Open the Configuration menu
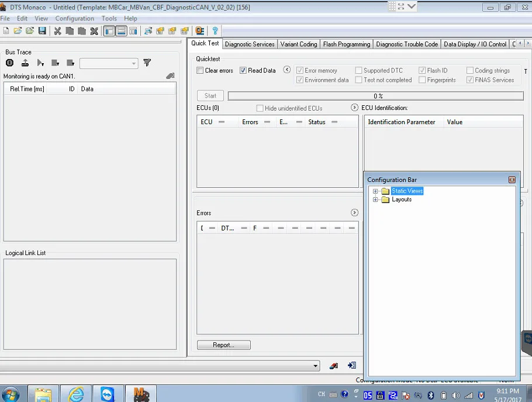Viewport: 532px width, 402px height. point(75,18)
